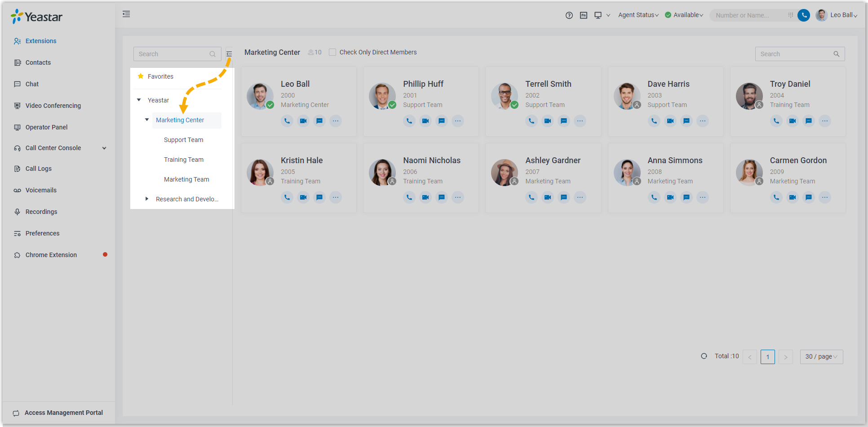Collapse the left navigation menu icon
Image resolution: width=868 pixels, height=427 pixels.
coord(126,14)
